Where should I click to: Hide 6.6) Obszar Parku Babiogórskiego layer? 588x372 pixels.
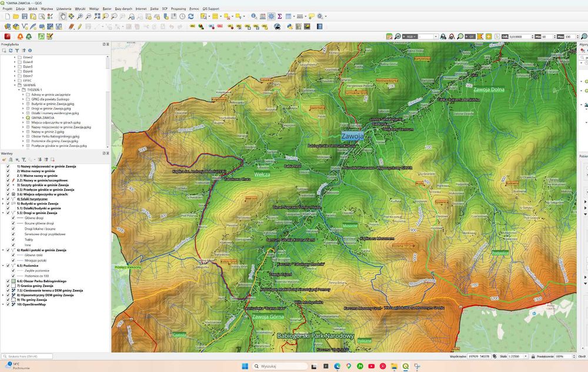click(8, 281)
